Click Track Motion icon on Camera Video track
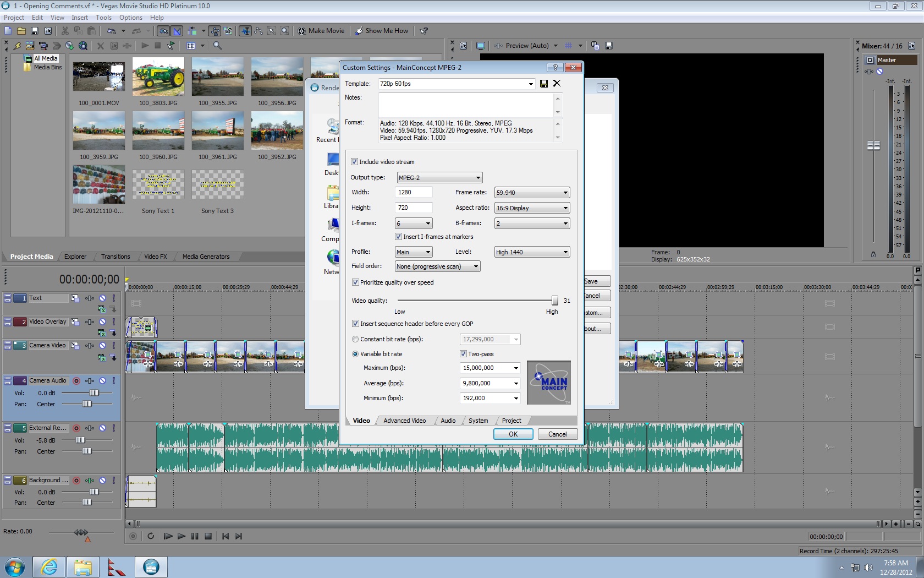 pyautogui.click(x=75, y=346)
